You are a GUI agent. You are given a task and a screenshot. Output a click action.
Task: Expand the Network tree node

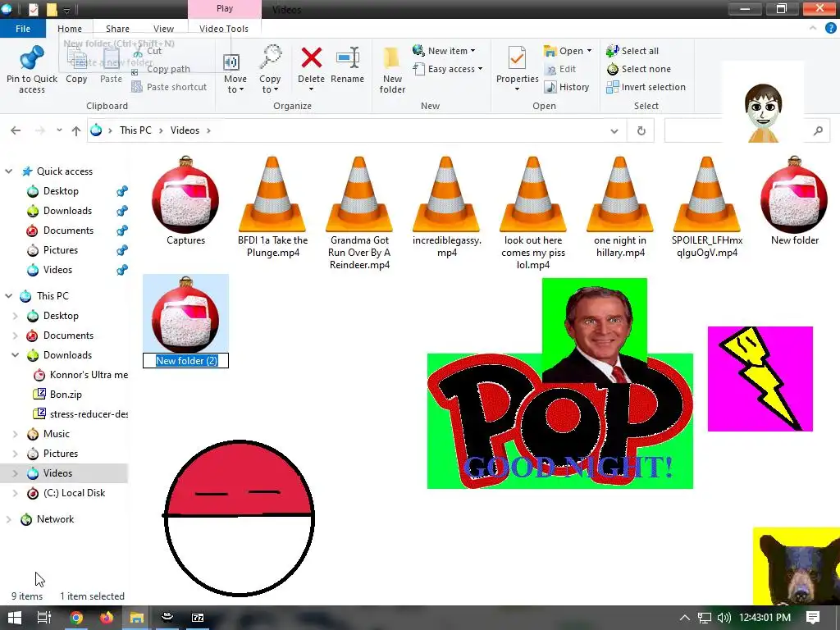point(8,519)
